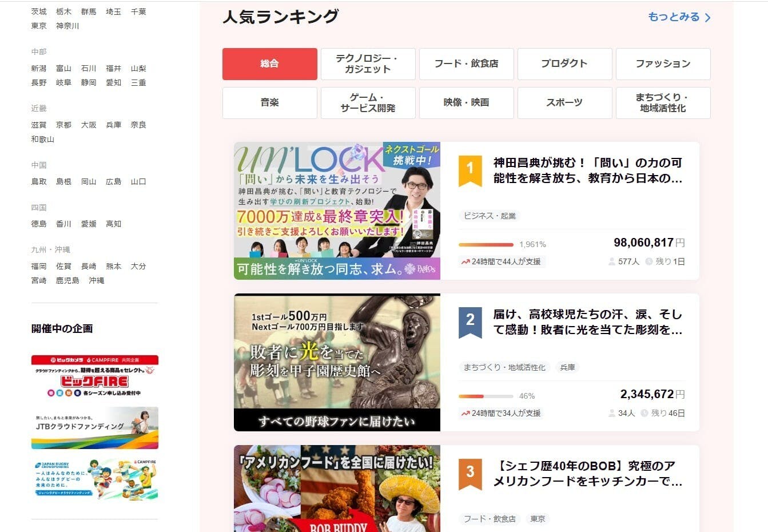Open the 大阪 region link
This screenshot has height=532, width=768.
89,125
